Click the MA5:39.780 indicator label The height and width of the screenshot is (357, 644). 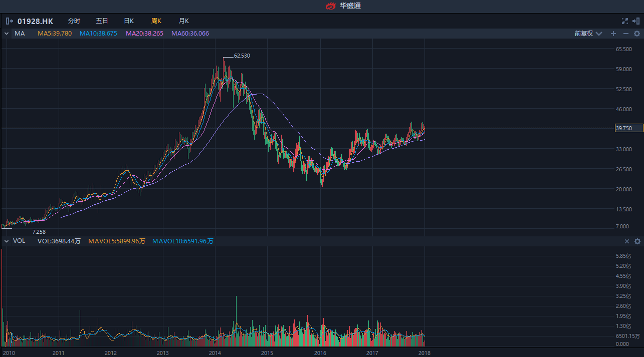pyautogui.click(x=55, y=34)
